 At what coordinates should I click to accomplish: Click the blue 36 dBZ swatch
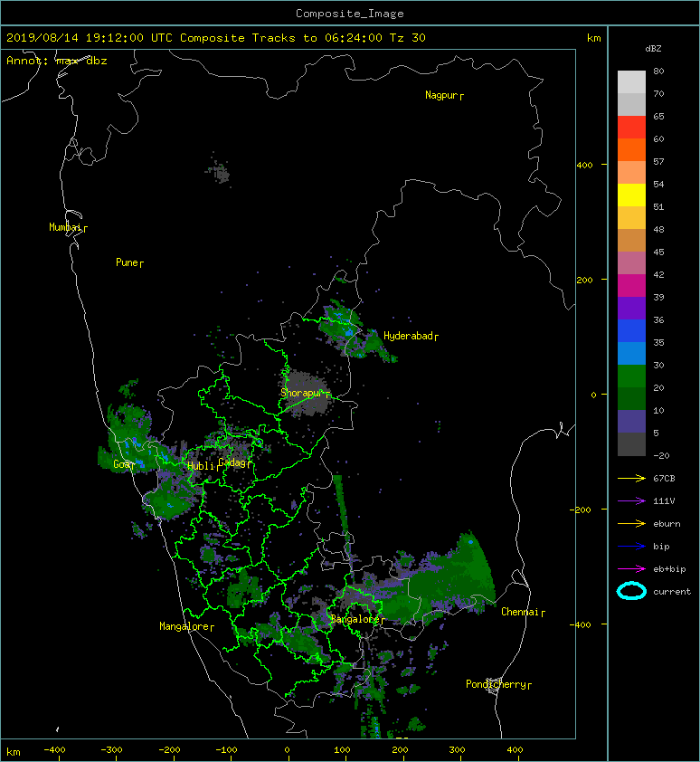(631, 330)
